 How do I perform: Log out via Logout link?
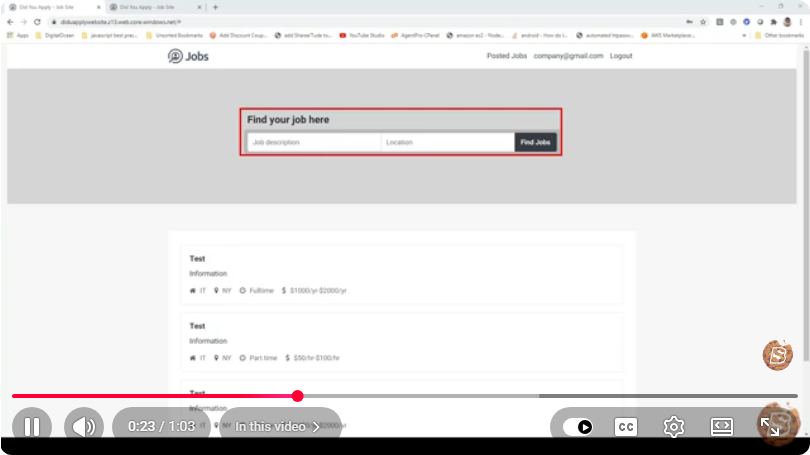pyautogui.click(x=621, y=56)
